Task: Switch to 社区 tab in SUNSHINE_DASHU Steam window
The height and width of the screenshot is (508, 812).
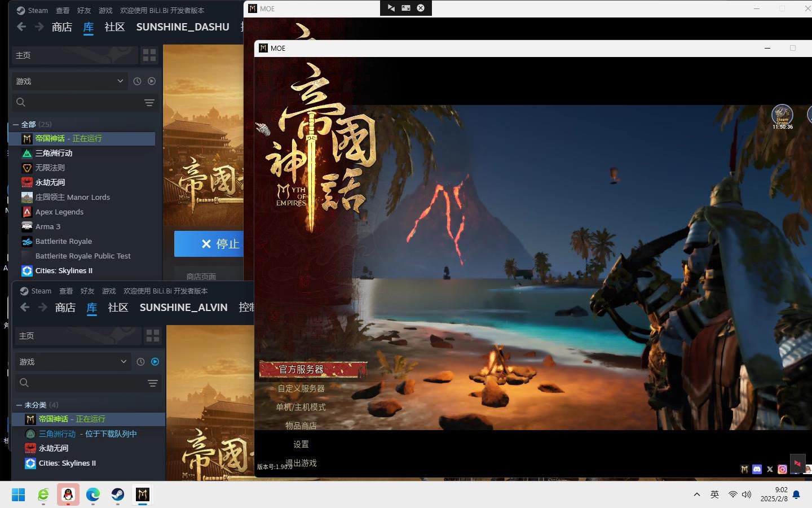Action: pos(114,27)
